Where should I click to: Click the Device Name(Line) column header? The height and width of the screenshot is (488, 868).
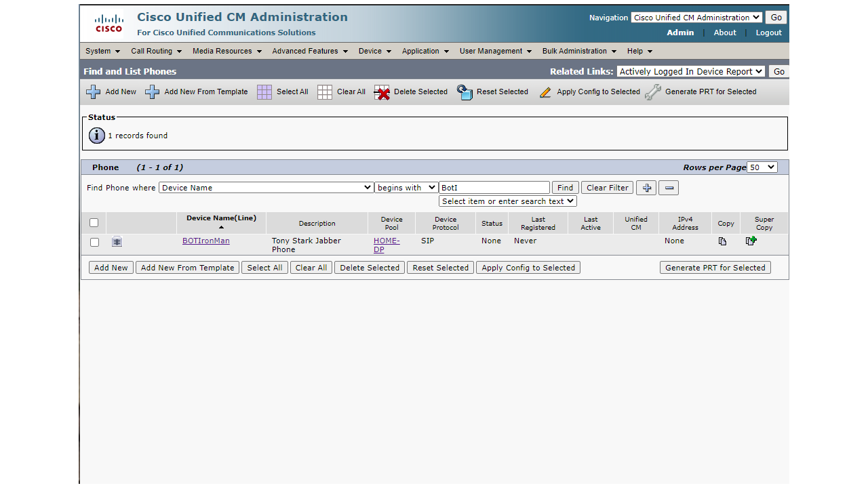click(221, 218)
